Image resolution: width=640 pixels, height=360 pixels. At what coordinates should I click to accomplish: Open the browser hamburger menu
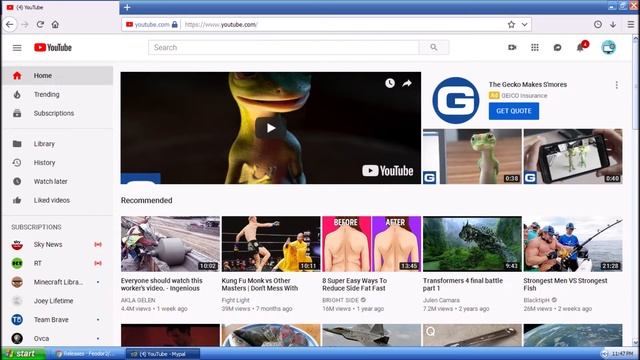coord(631,24)
